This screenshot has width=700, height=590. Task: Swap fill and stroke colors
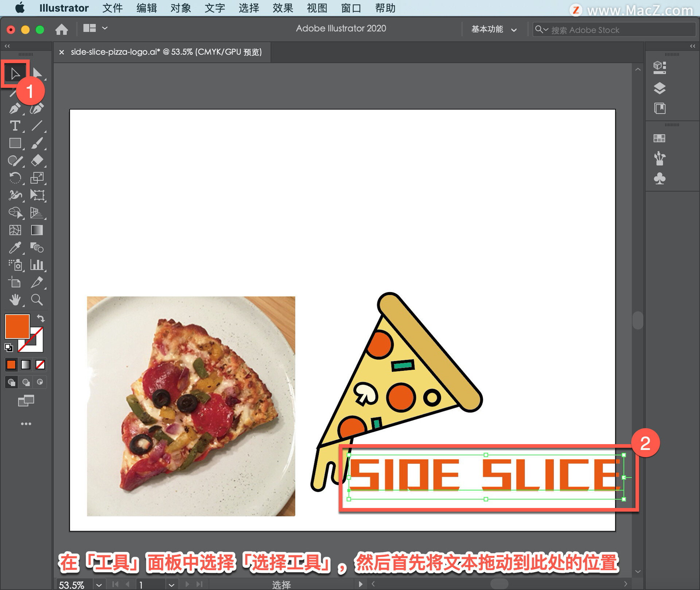click(41, 318)
